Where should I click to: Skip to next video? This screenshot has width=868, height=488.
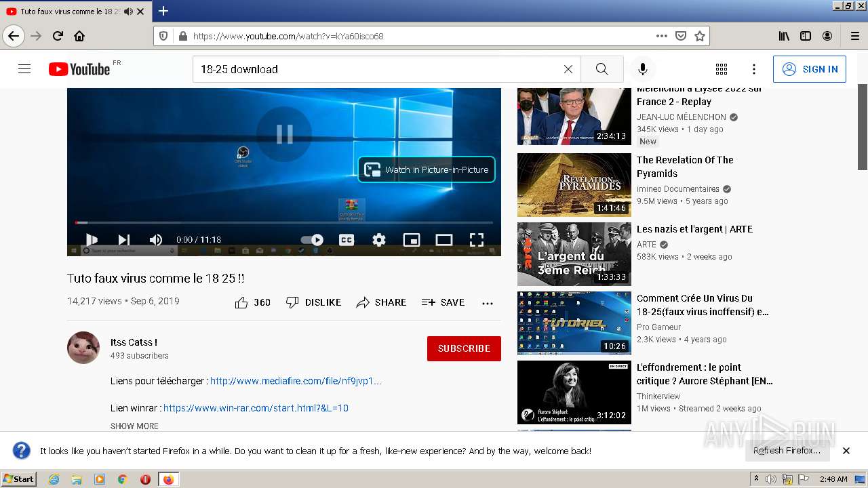[x=123, y=239]
